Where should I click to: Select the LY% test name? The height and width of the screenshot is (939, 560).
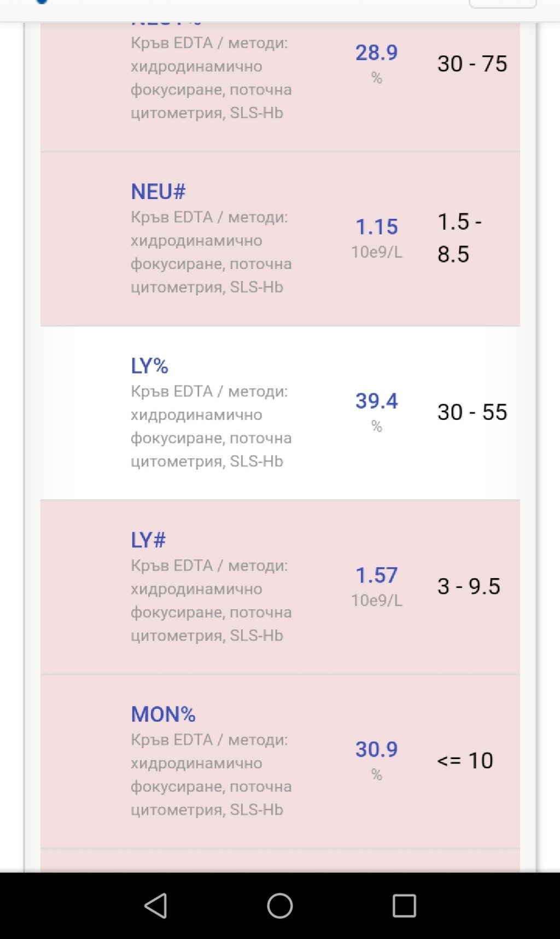(x=149, y=365)
